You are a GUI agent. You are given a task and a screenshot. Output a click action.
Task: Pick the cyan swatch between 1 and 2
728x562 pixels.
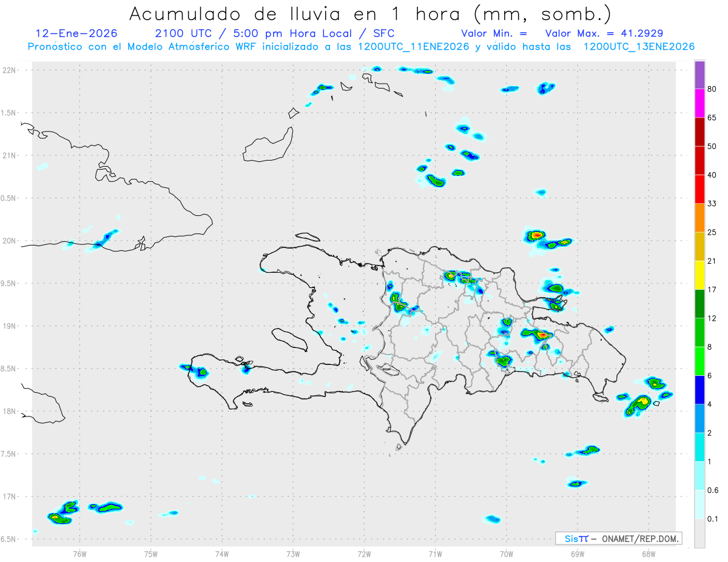click(x=699, y=447)
